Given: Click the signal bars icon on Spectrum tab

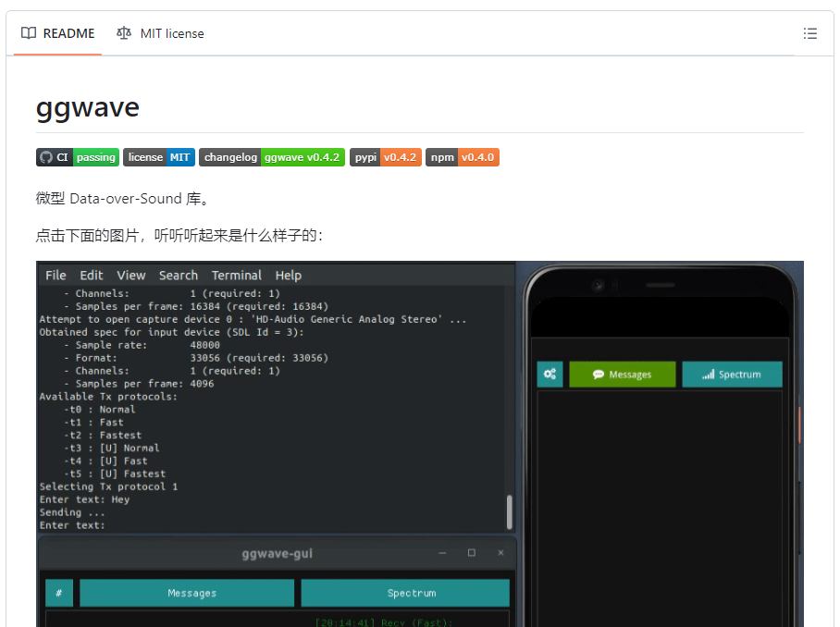Looking at the screenshot, I should 709,375.
